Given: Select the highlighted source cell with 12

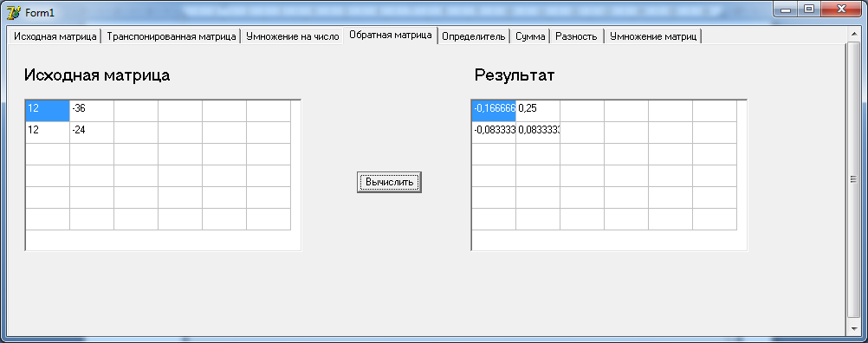Looking at the screenshot, I should [48, 111].
